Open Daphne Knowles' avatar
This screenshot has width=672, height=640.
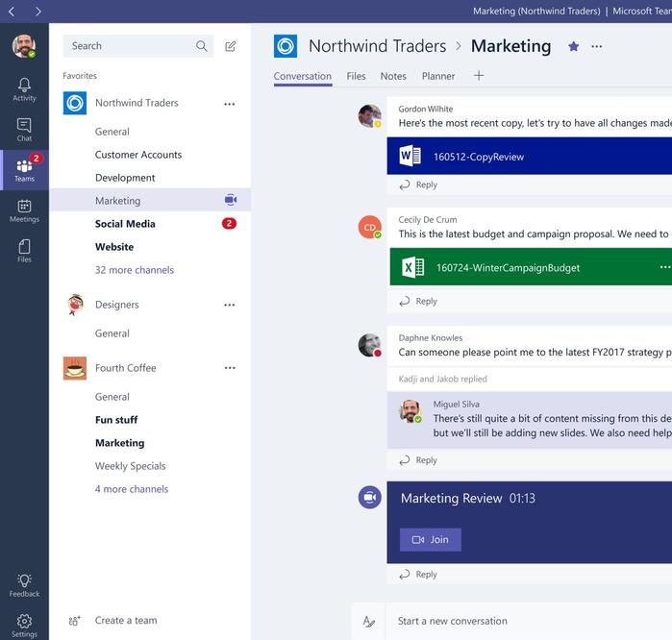point(370,345)
